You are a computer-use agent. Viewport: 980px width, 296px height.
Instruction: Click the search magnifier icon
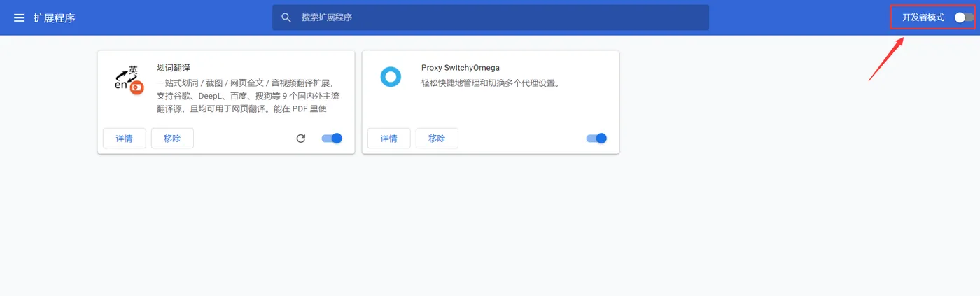tap(286, 17)
